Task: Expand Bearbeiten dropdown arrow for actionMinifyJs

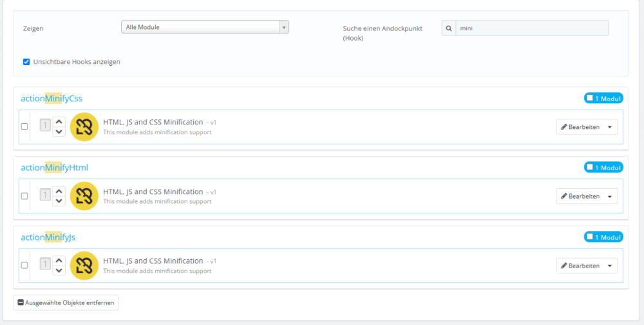Action: [610, 266]
